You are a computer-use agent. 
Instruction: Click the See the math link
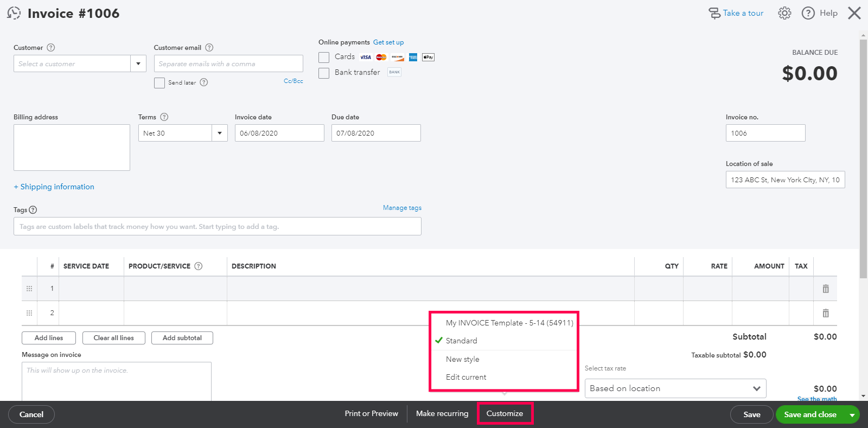(x=817, y=399)
